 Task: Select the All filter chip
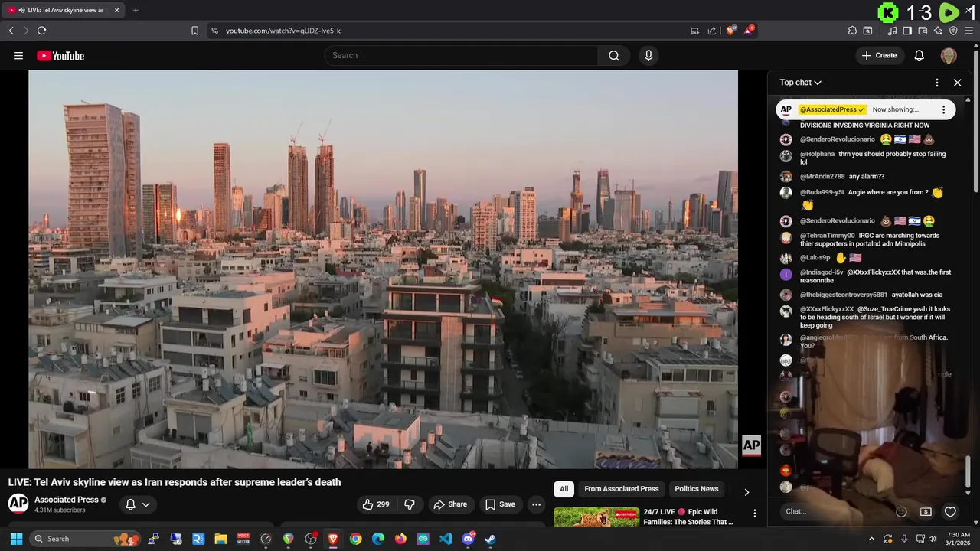(x=564, y=489)
